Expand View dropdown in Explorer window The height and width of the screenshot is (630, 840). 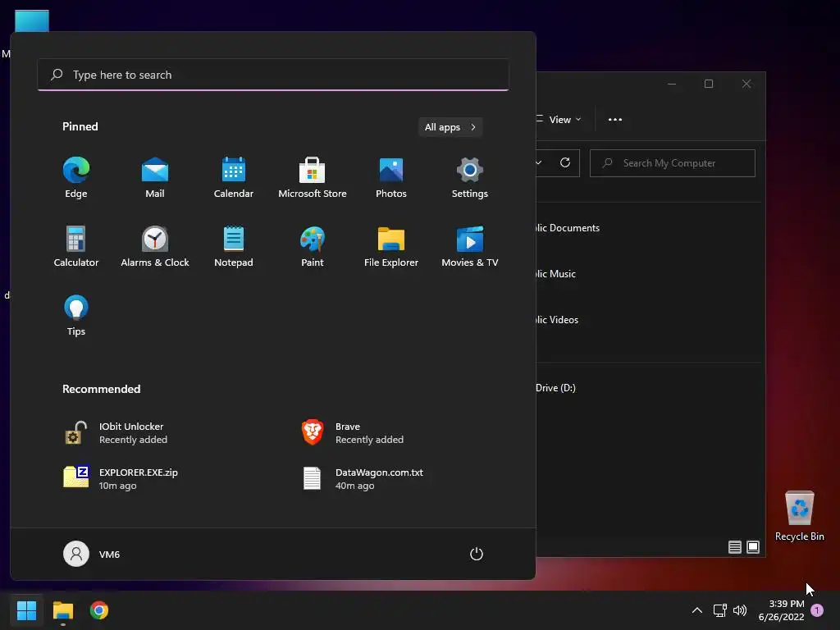pyautogui.click(x=559, y=120)
